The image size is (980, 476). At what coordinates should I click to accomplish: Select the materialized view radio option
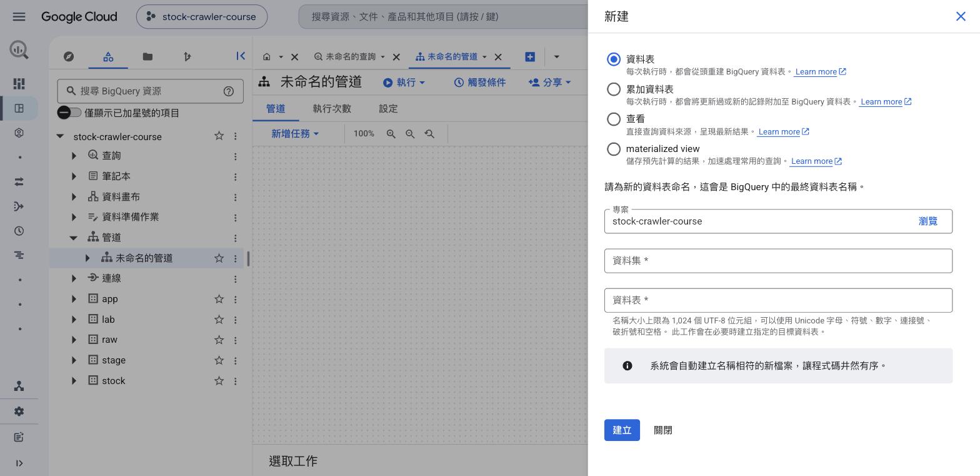[x=614, y=149]
